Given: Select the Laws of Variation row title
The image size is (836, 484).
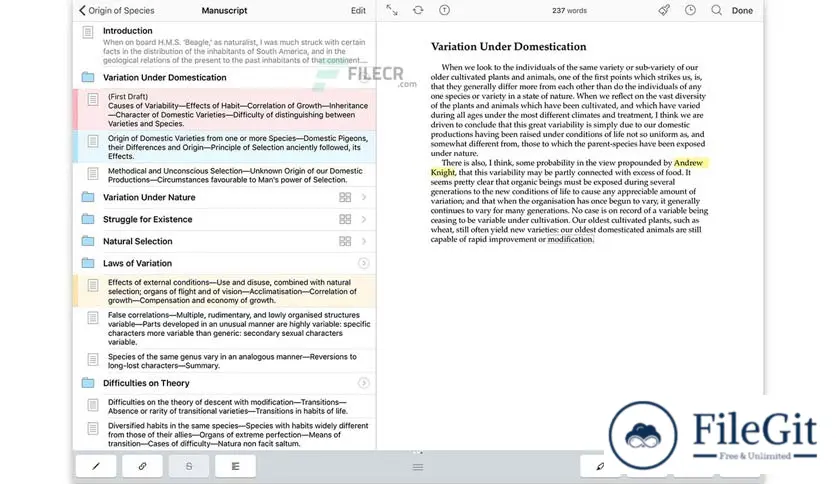Looking at the screenshot, I should 138,263.
